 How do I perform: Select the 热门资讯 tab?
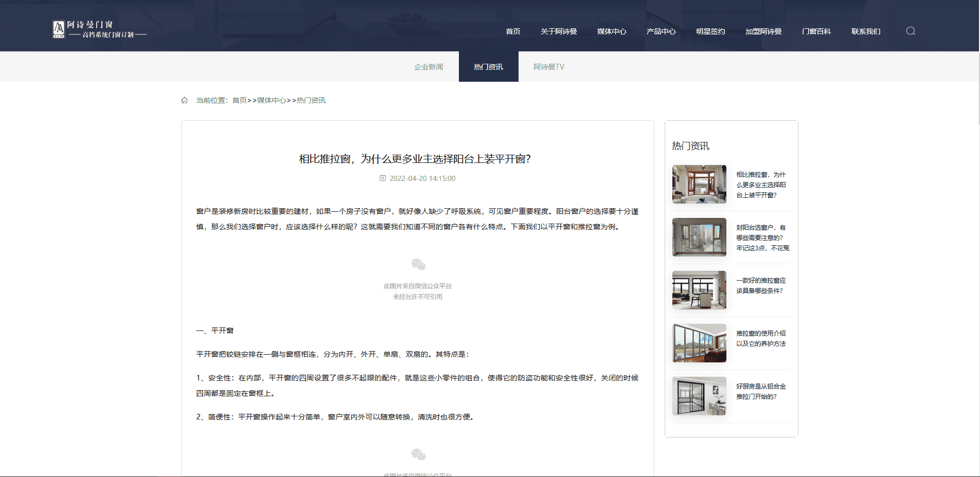[488, 67]
